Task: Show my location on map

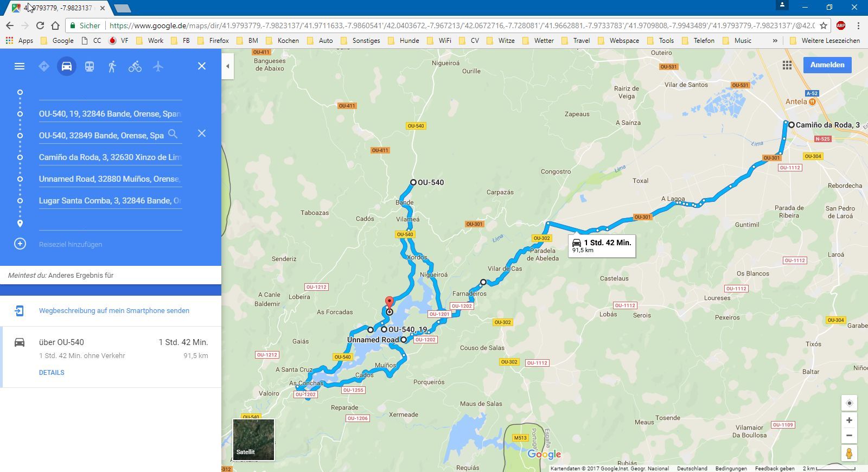Action: [850, 403]
